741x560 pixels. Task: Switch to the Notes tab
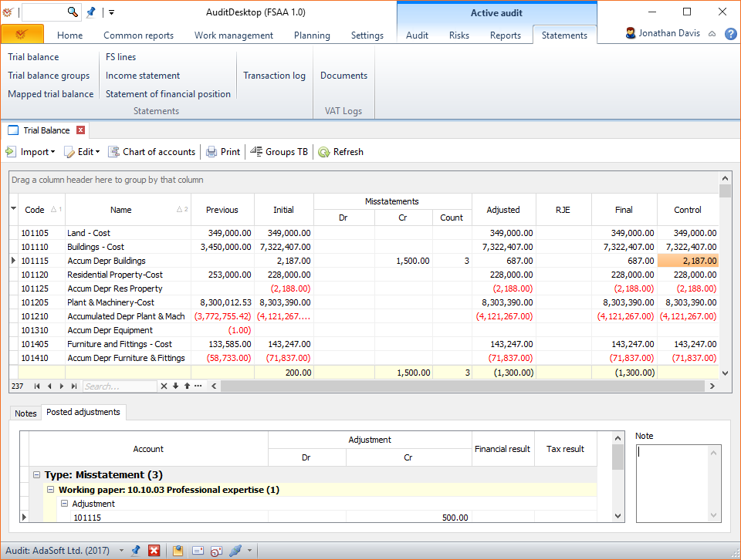(25, 413)
